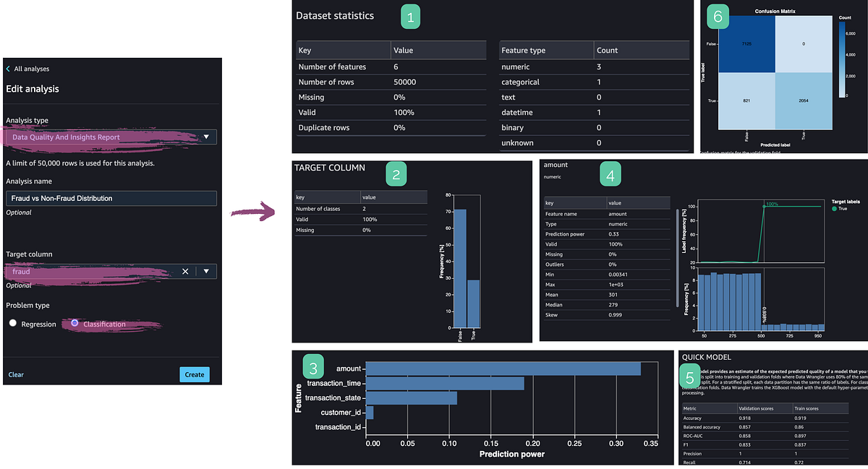This screenshot has height=469, width=868.
Task: Expand the fraud dropdown caret in Target column
Action: coord(207,271)
